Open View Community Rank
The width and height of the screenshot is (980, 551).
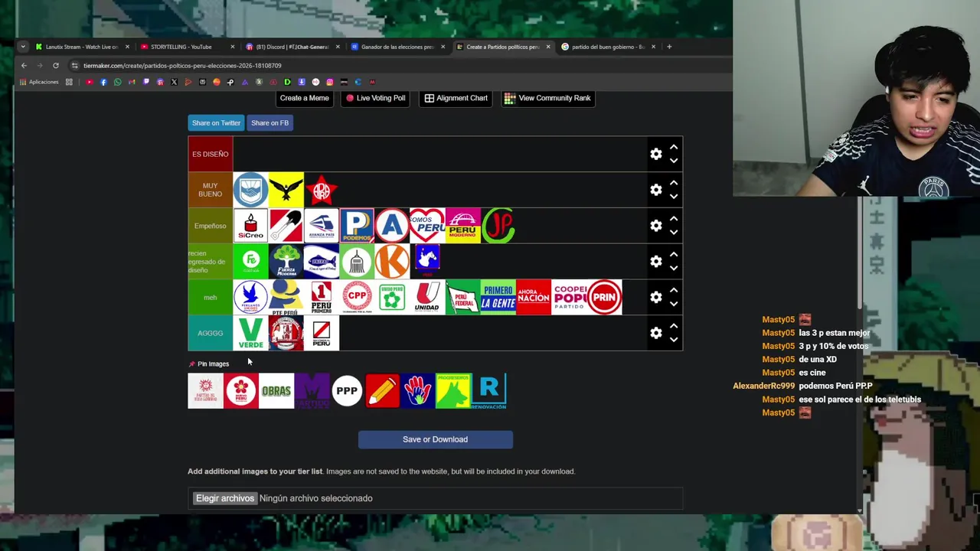547,98
